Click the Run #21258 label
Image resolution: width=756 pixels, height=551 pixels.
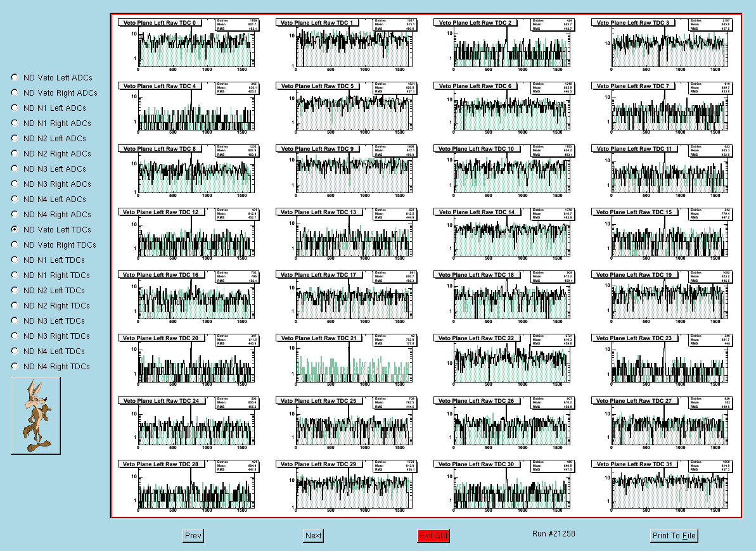click(553, 534)
